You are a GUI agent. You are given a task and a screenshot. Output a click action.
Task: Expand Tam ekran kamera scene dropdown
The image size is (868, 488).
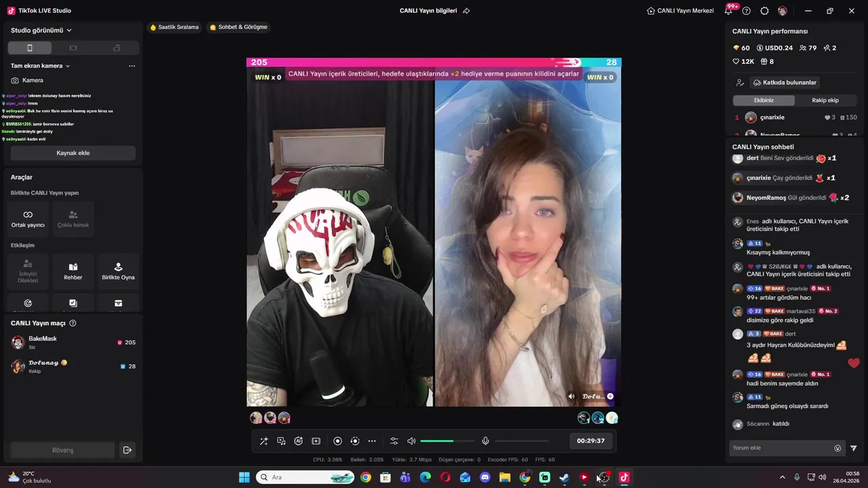tap(41, 66)
